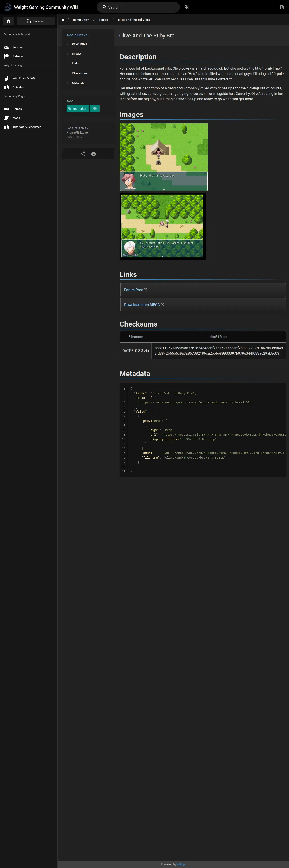289x868 pixels.
Task: Click the teal tags-only icon button
Action: (x=95, y=109)
